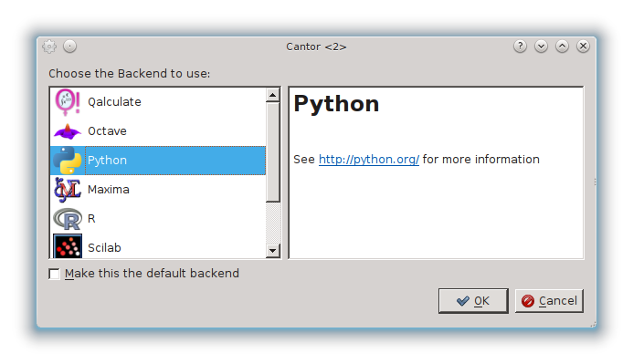The height and width of the screenshot is (364, 633).
Task: Click the titlebar pin dot button
Action: (69, 47)
